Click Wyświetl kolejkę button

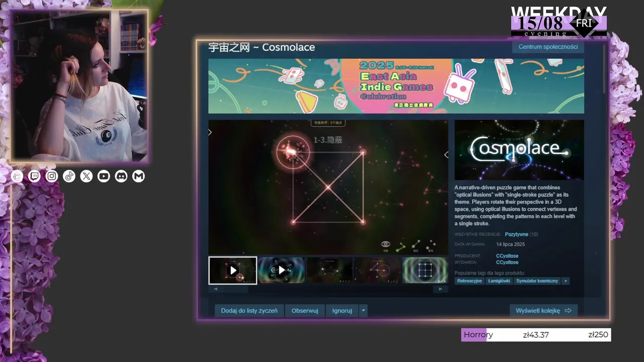[x=543, y=311]
